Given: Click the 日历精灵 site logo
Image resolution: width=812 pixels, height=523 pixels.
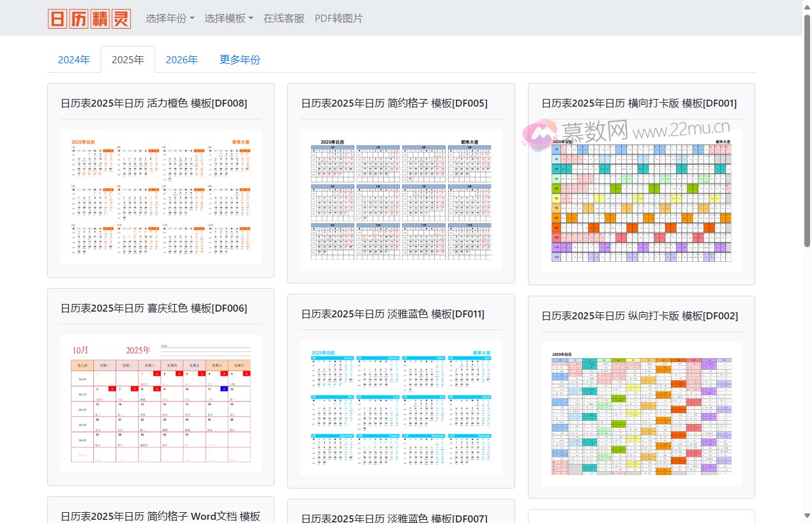Looking at the screenshot, I should point(89,19).
